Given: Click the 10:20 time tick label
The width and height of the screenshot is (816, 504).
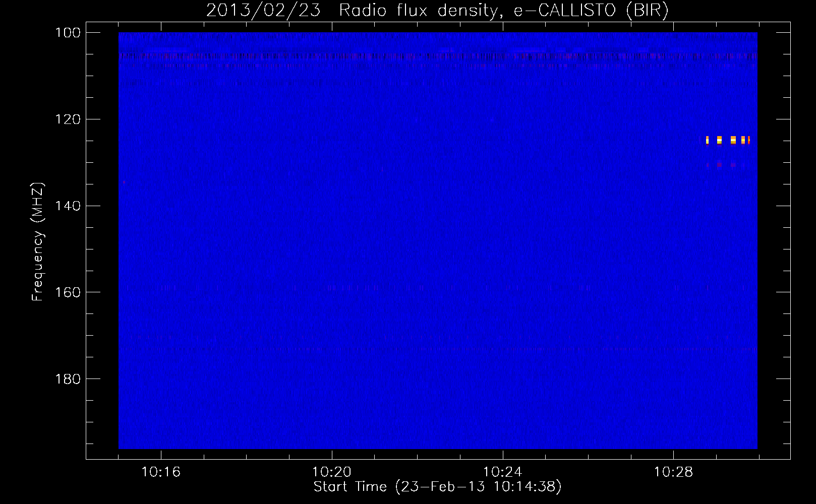Looking at the screenshot, I should coord(332,472).
